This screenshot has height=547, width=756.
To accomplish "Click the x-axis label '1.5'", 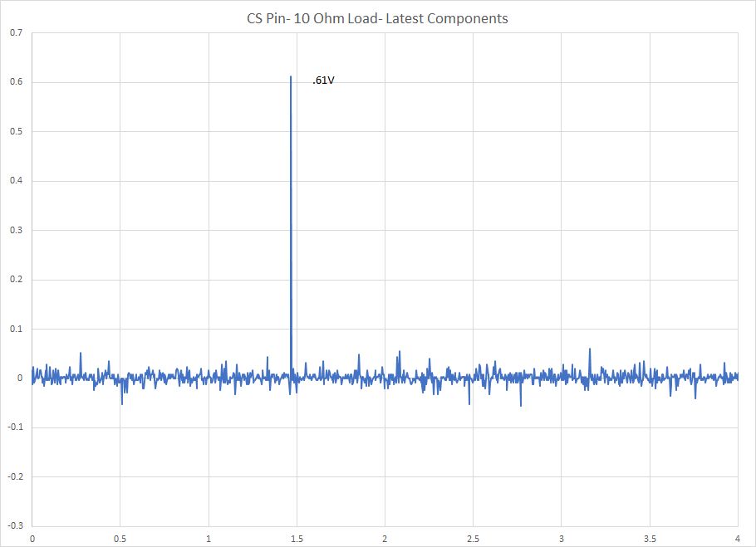I will [x=297, y=539].
